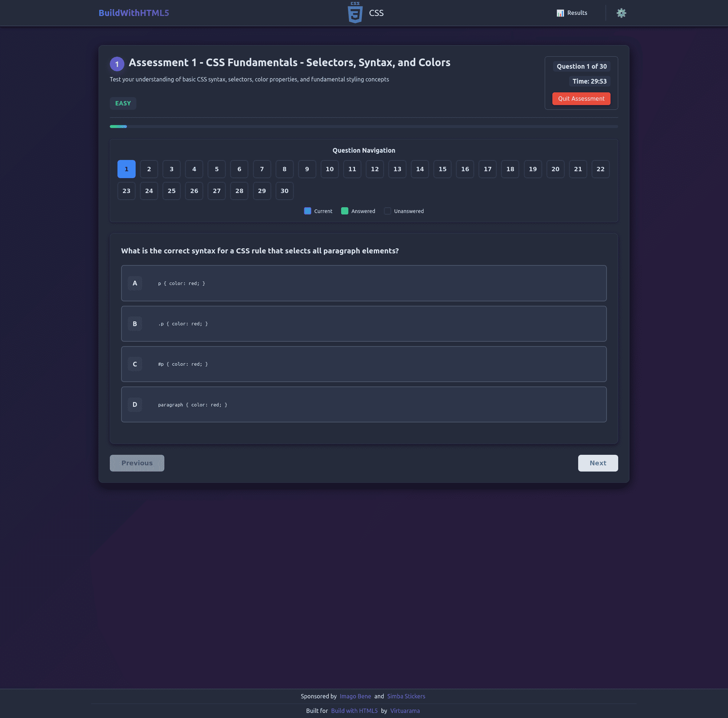Click the CSS shield logo in the header
This screenshot has width=728, height=718.
coord(355,12)
